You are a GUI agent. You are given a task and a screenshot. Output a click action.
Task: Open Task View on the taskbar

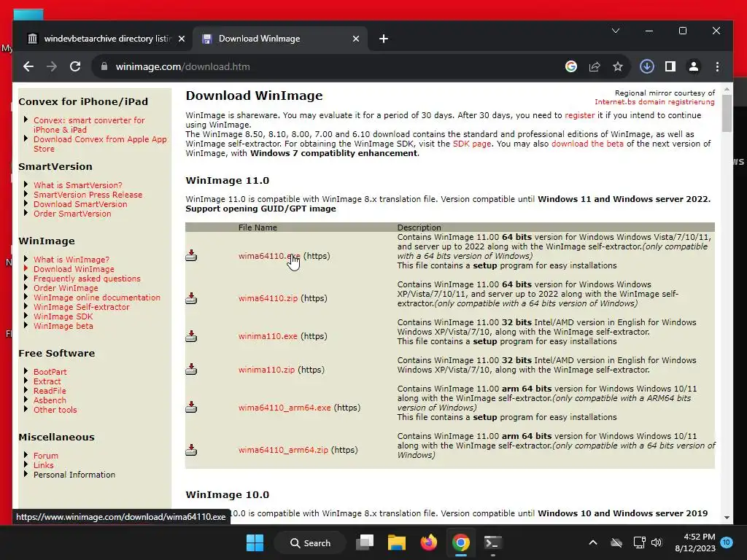pos(365,542)
